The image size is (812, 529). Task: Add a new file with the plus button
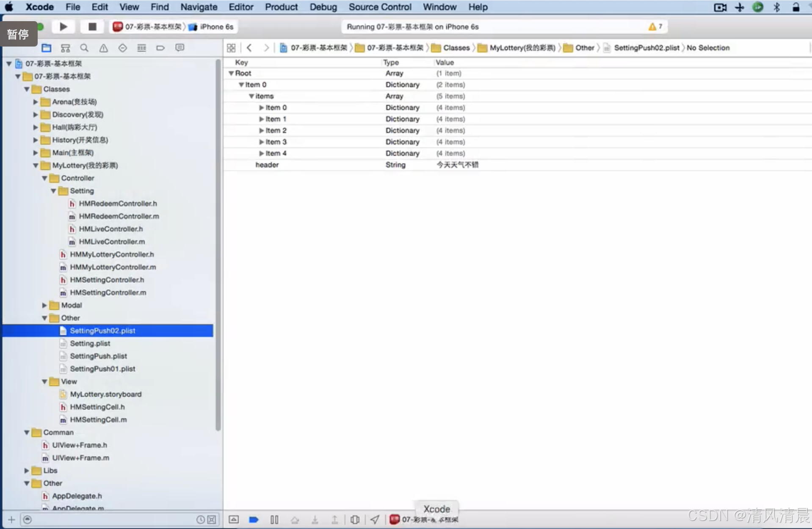[11, 520]
